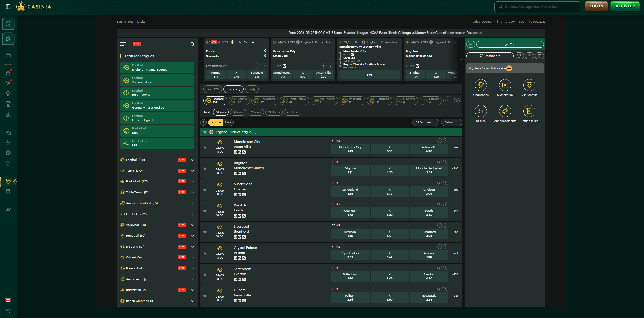Click the Challenges trophy icon

pos(481,85)
